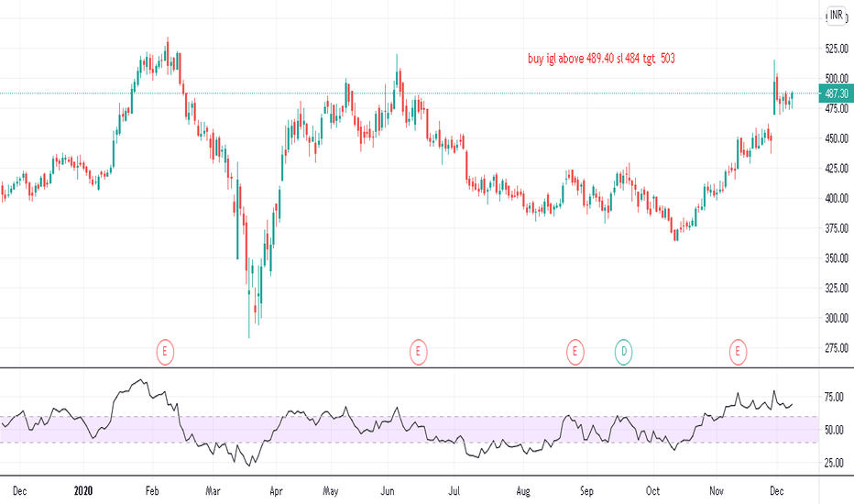
Task: Click the Mar label on time axis
Action: (x=213, y=491)
